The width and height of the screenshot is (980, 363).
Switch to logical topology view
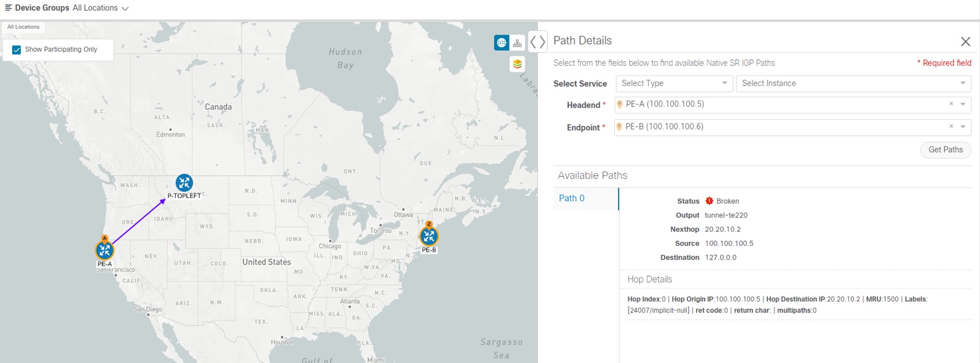point(517,43)
